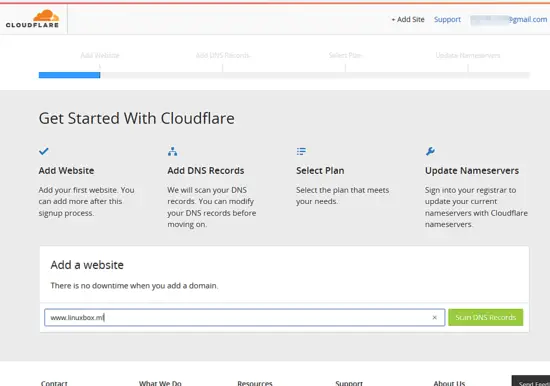This screenshot has width=550, height=386.
Task: Open the Support footer section
Action: click(349, 383)
